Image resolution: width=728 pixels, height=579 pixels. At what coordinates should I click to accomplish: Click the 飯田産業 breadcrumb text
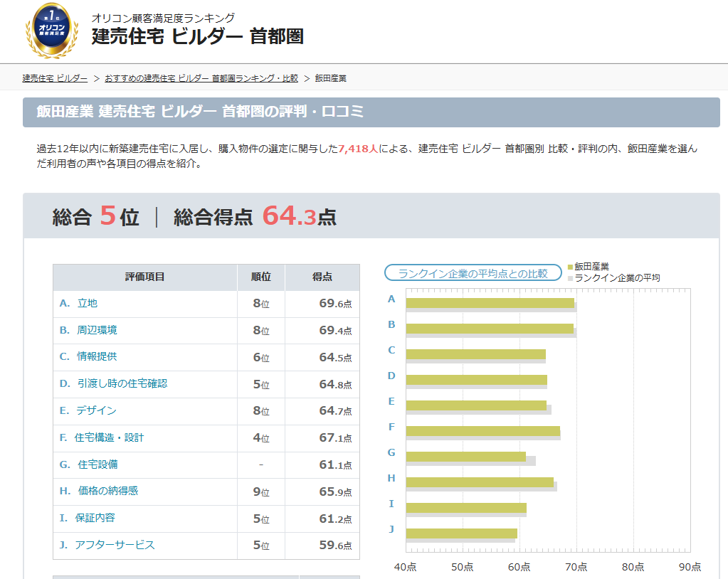[x=331, y=78]
